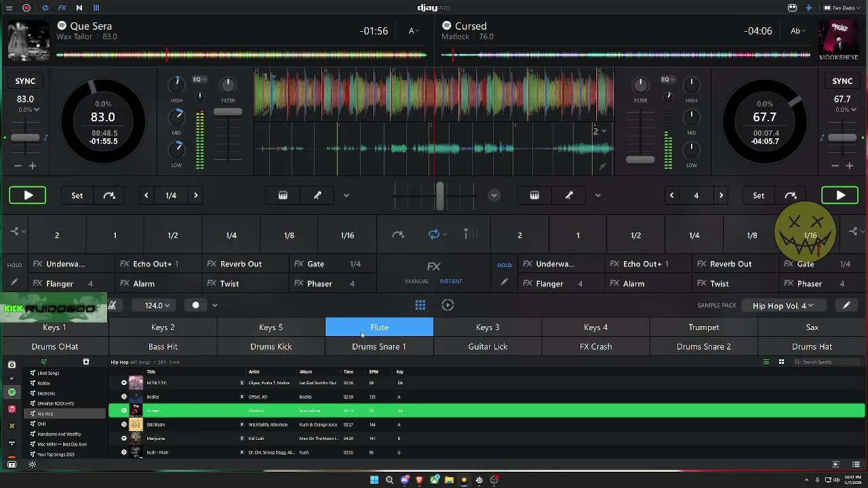The image size is (868, 488).
Task: Open the hamburger menu at top left
Action: (9, 8)
